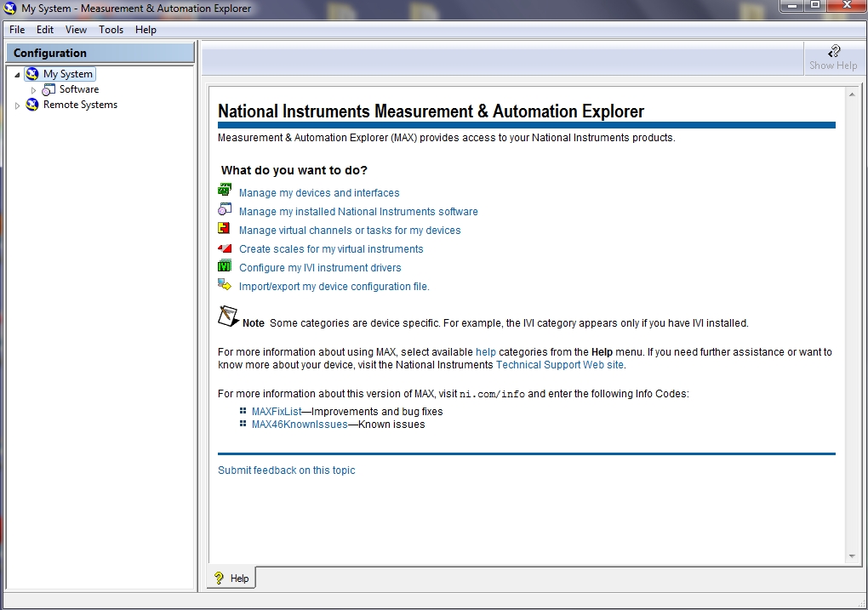Viewport: 868px width, 610px height.
Task: Click the MAX application icon in title bar
Action: 10,9
